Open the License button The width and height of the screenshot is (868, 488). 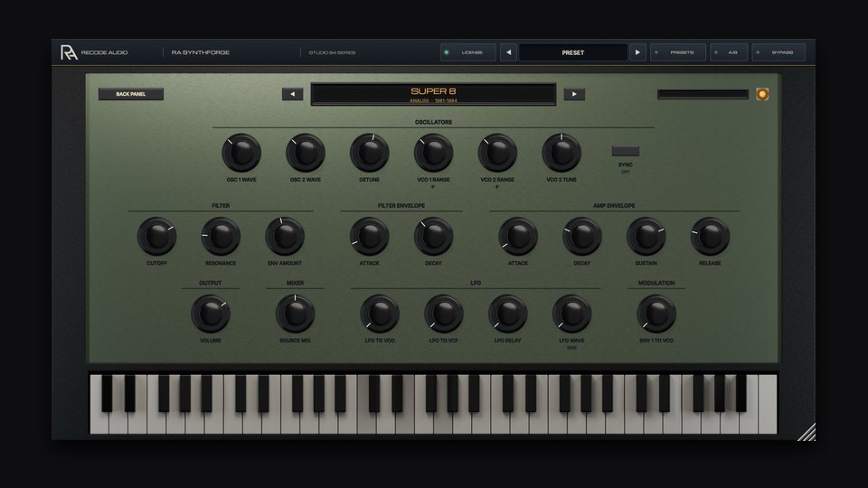[468, 52]
